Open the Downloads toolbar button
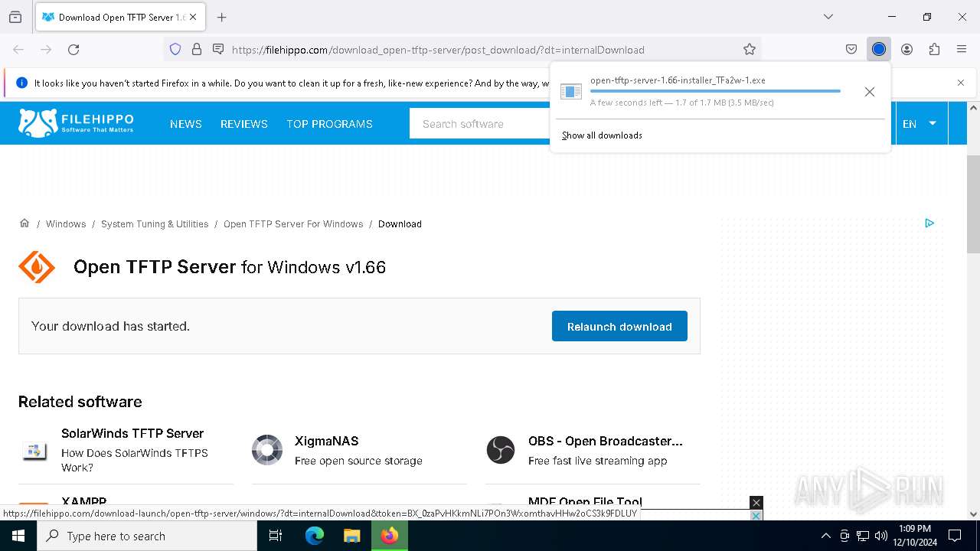 879,50
